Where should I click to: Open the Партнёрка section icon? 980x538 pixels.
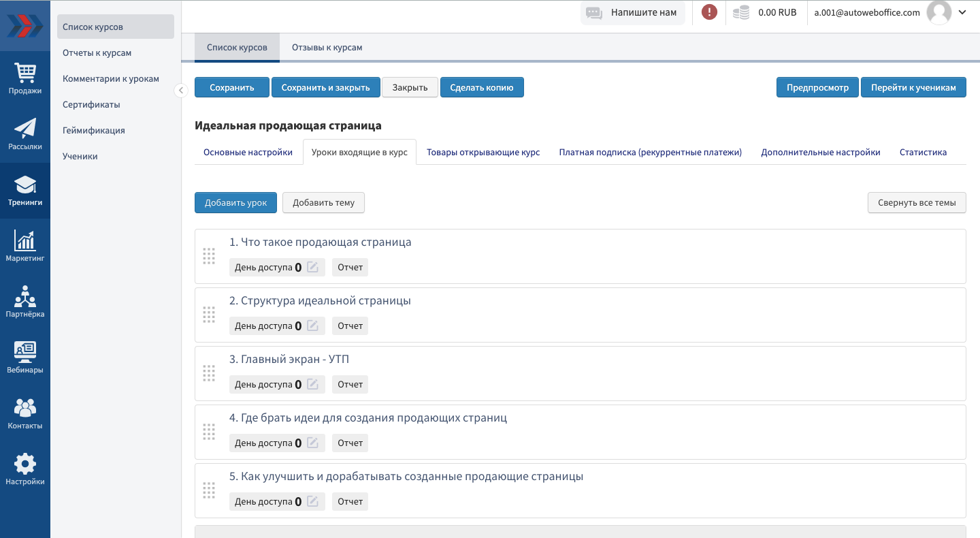[x=25, y=302]
